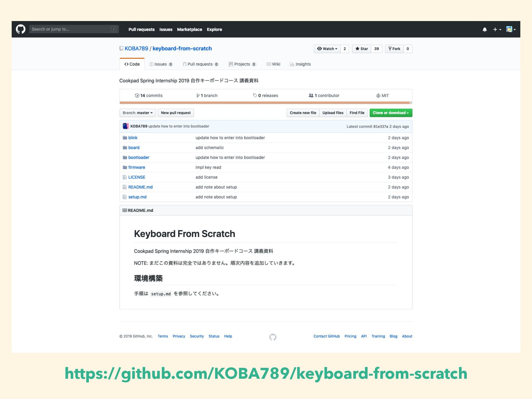Click the footer GitHub mark icon

tap(273, 337)
